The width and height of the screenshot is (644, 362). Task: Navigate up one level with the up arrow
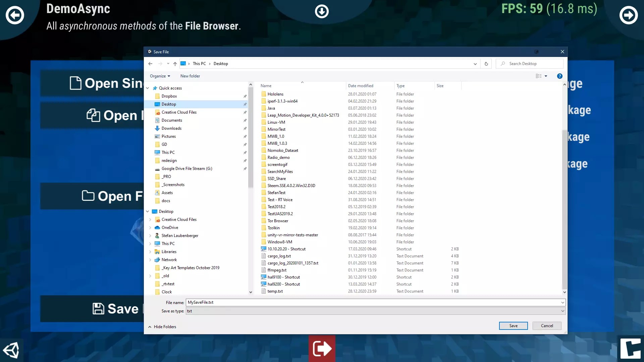(x=175, y=64)
